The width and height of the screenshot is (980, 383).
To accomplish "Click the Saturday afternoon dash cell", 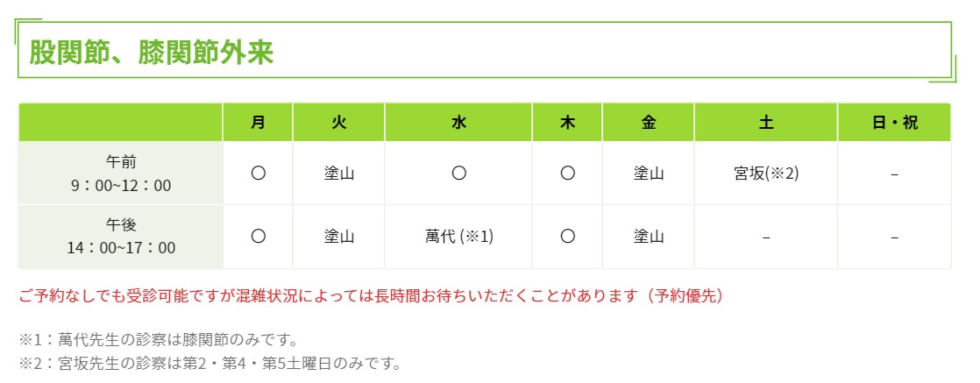I will (x=766, y=236).
